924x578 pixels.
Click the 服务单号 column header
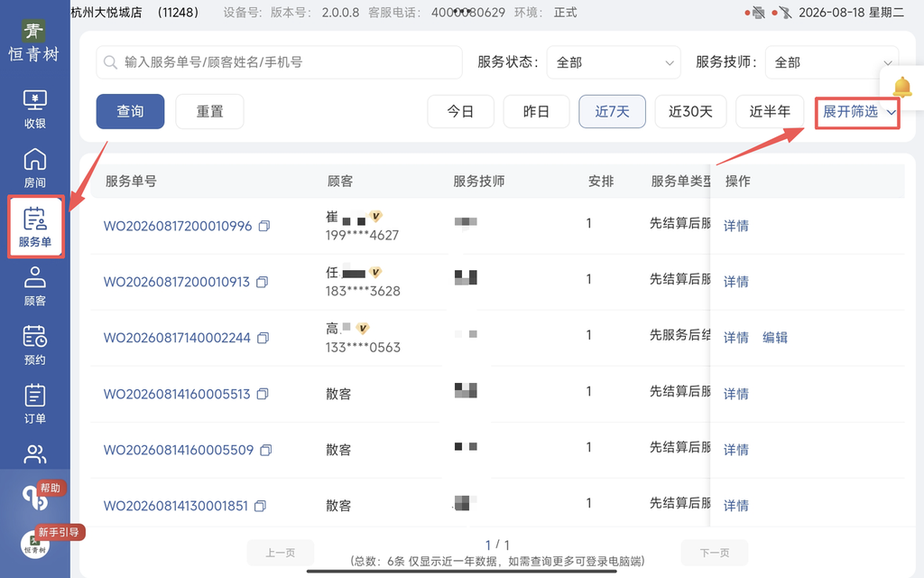131,181
